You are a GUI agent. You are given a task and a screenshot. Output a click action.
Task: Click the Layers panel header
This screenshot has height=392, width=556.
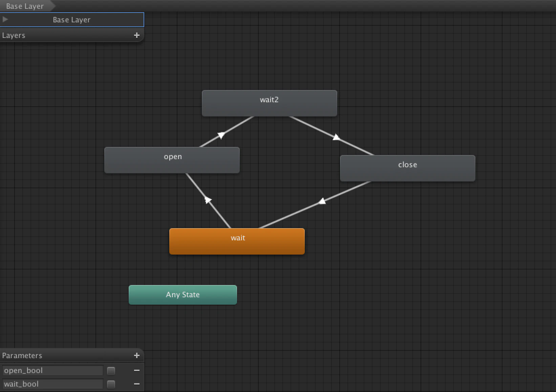point(72,35)
